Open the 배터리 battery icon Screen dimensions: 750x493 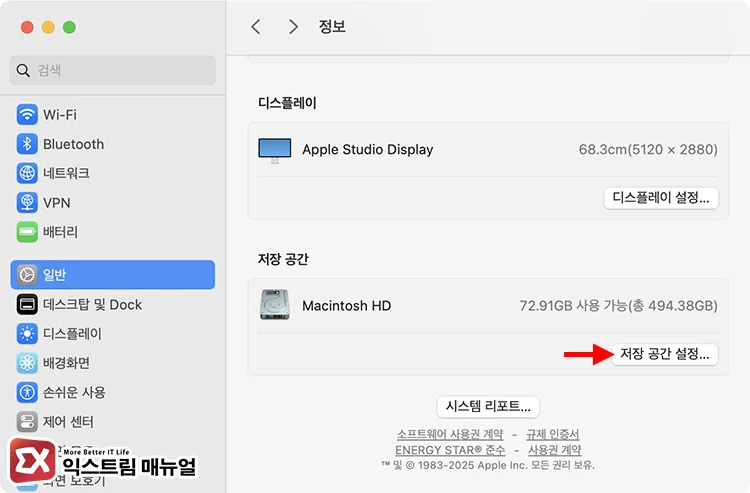click(x=27, y=232)
